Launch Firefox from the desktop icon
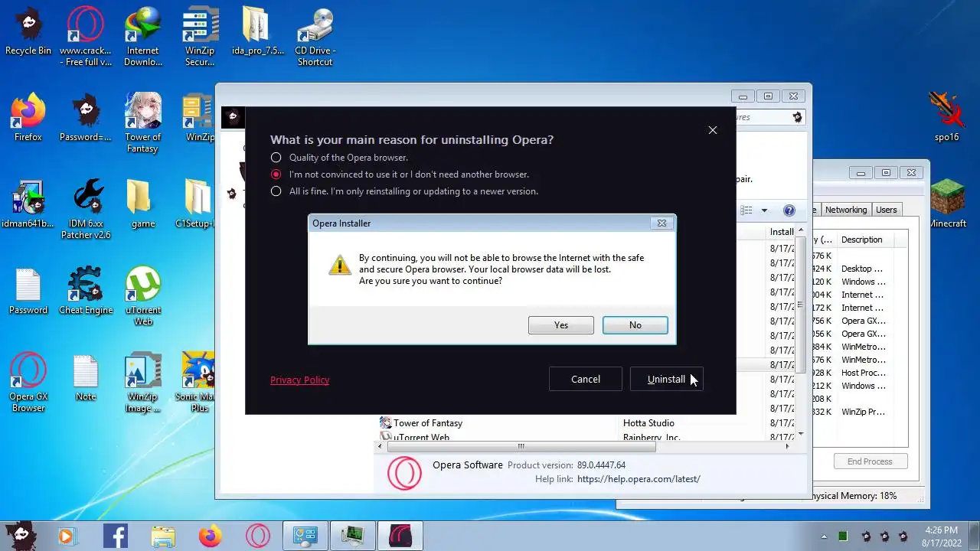 pos(28,118)
